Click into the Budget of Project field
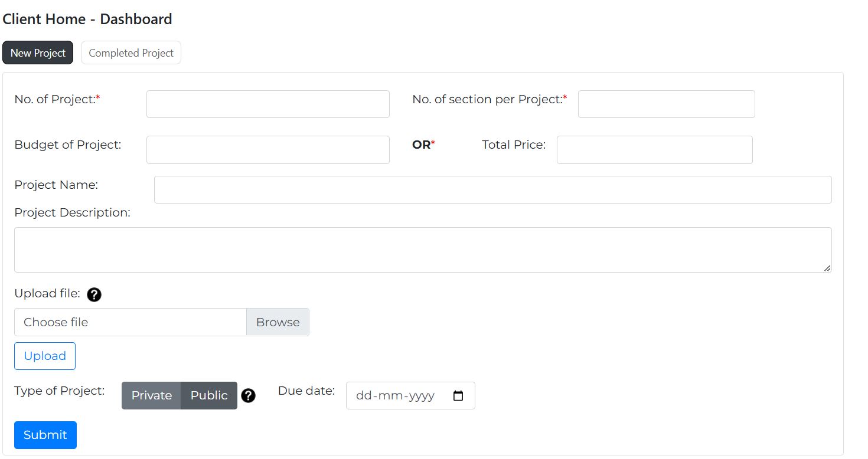Image resolution: width=868 pixels, height=459 pixels. [x=268, y=150]
